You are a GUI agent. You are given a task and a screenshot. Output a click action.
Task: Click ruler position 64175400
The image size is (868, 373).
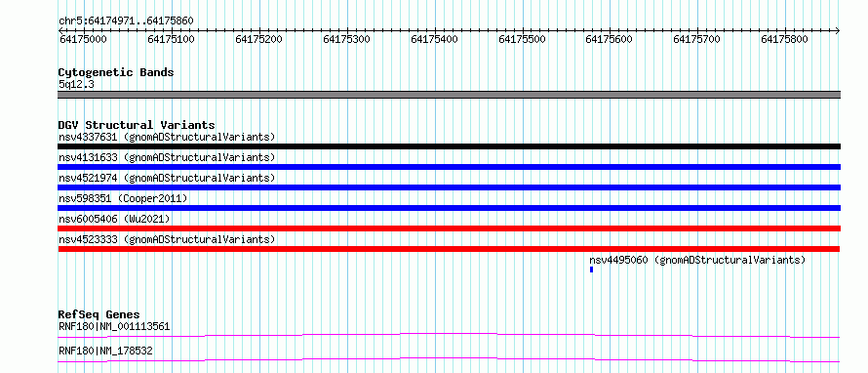coord(435,39)
